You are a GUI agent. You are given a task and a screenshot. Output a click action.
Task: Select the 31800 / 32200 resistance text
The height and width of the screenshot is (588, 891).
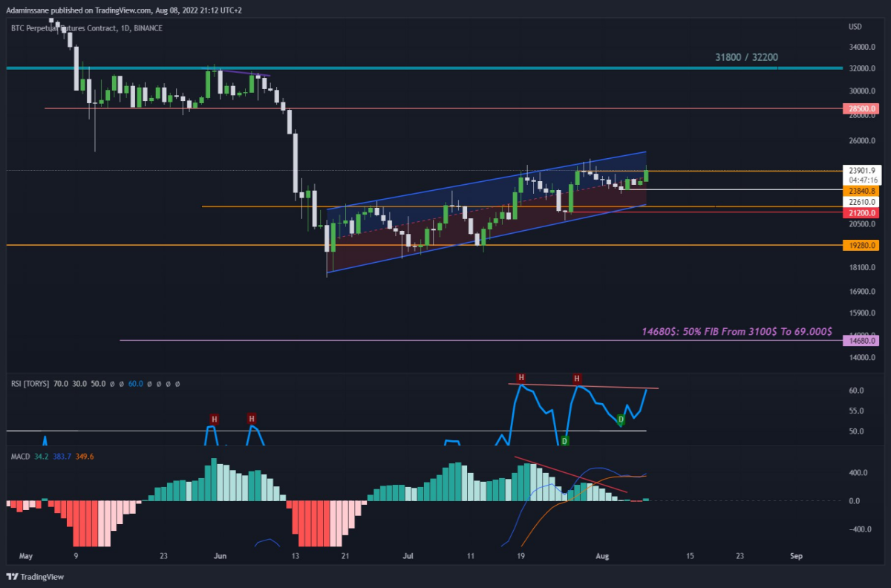coord(746,57)
